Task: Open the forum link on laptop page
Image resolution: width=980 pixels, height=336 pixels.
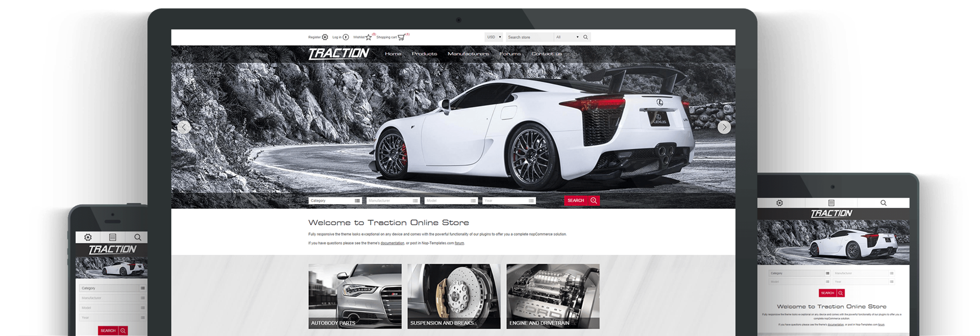Action: 459,243
